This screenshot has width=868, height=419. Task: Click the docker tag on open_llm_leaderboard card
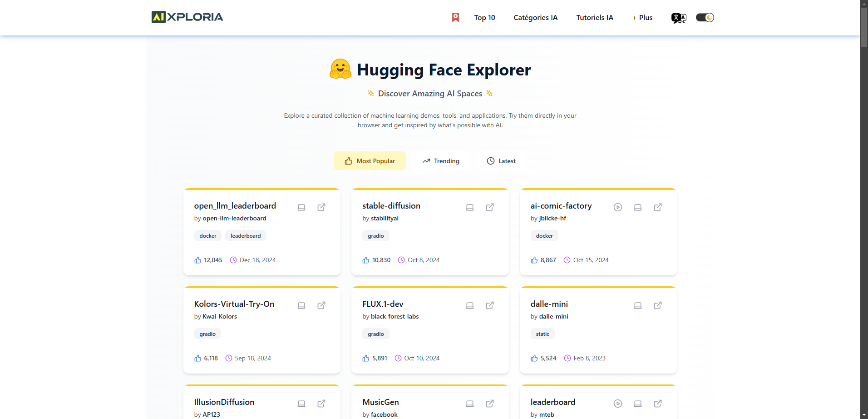[208, 235]
